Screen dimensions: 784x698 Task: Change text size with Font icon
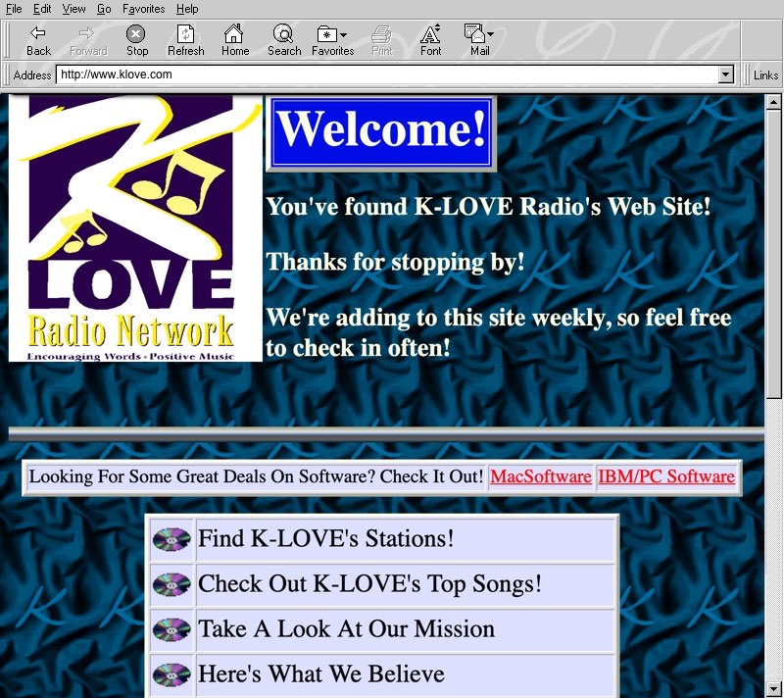pos(430,35)
